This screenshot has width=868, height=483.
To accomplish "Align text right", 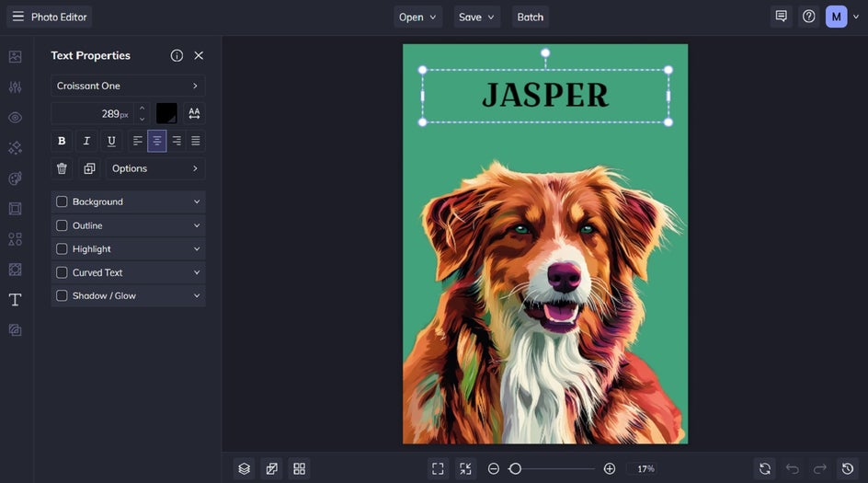I will [x=177, y=141].
